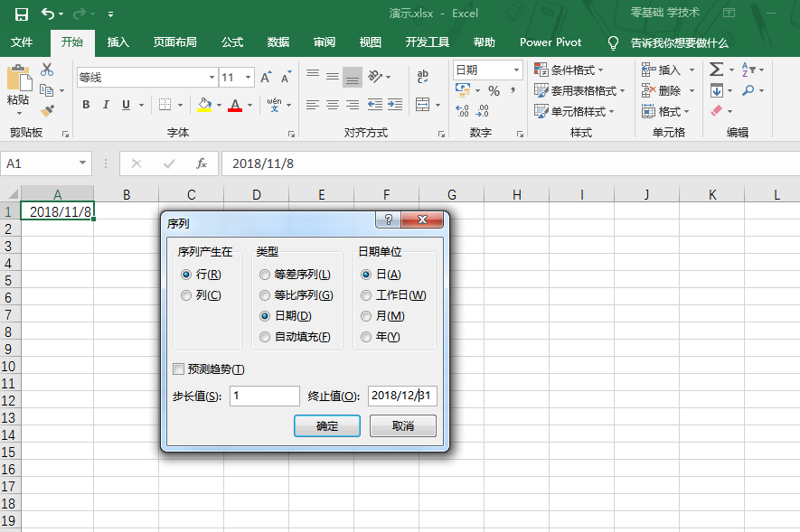Decrease indent in cell
The image size is (800, 532).
coord(375,105)
